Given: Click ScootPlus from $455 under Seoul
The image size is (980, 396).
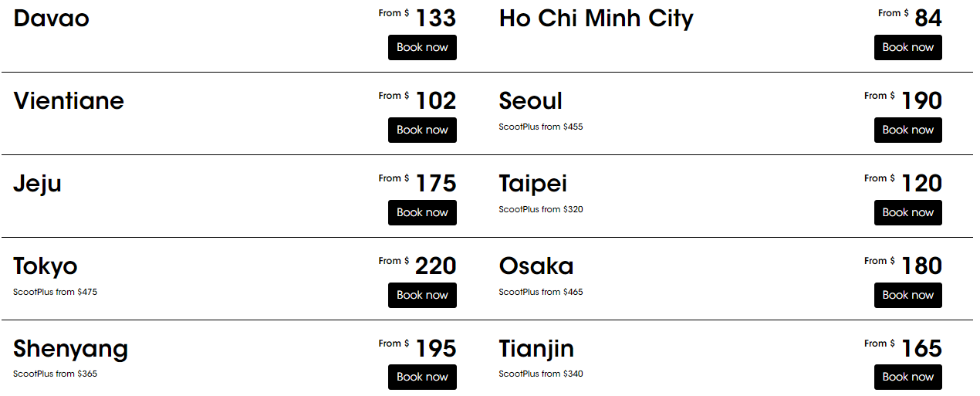Looking at the screenshot, I should point(540,127).
